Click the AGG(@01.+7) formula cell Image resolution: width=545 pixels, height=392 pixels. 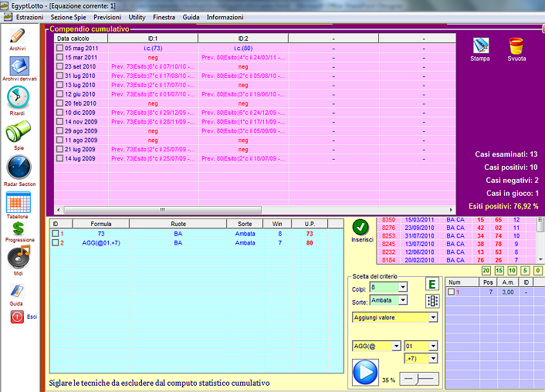click(101, 243)
